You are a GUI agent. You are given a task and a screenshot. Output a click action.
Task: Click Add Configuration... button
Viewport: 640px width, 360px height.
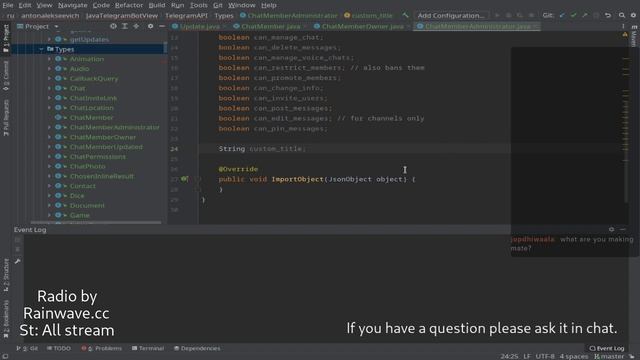click(451, 15)
